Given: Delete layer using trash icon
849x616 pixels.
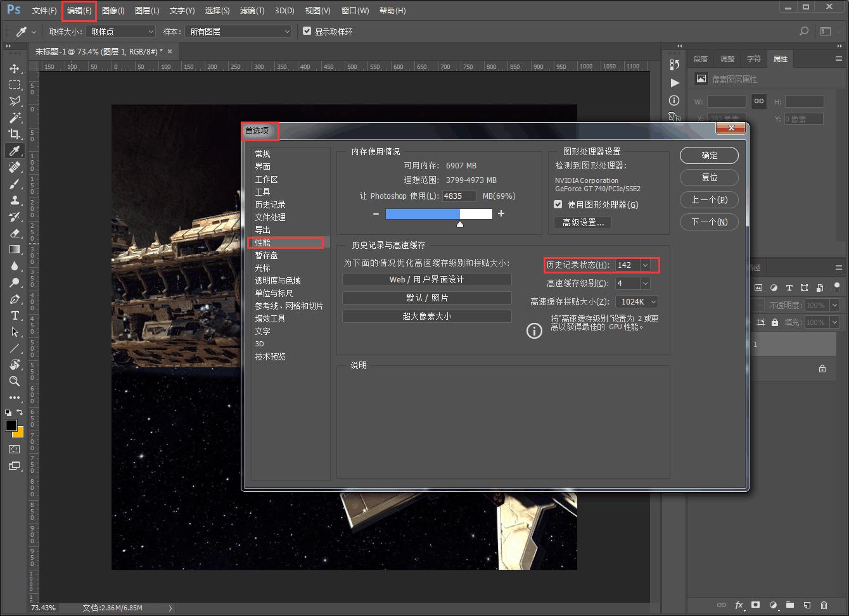Looking at the screenshot, I should pyautogui.click(x=824, y=605).
